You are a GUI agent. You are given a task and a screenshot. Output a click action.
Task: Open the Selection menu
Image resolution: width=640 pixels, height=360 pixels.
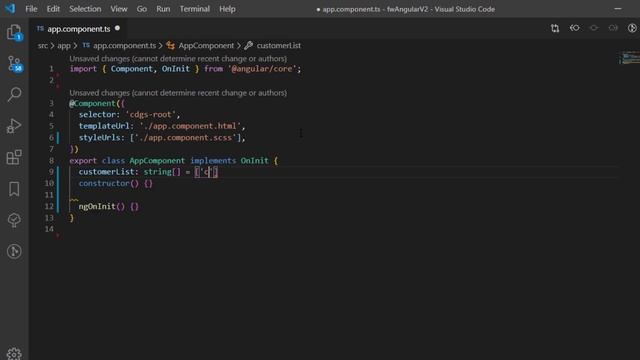tap(85, 9)
